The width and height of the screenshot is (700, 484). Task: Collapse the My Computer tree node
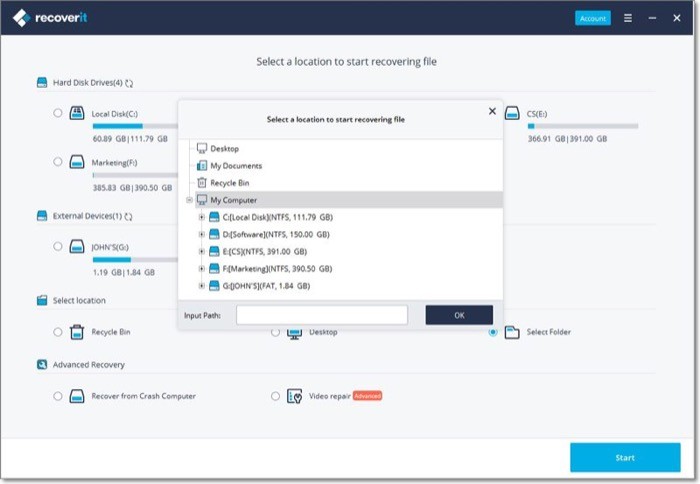189,200
